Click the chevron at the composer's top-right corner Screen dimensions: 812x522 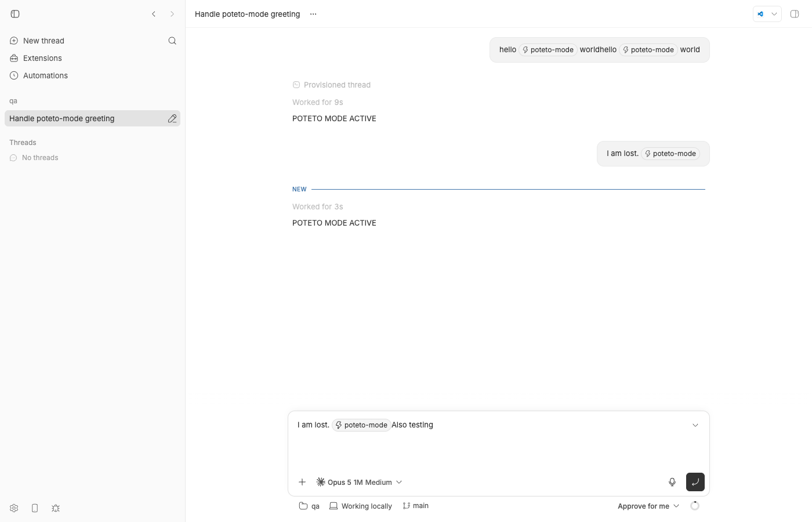(695, 425)
